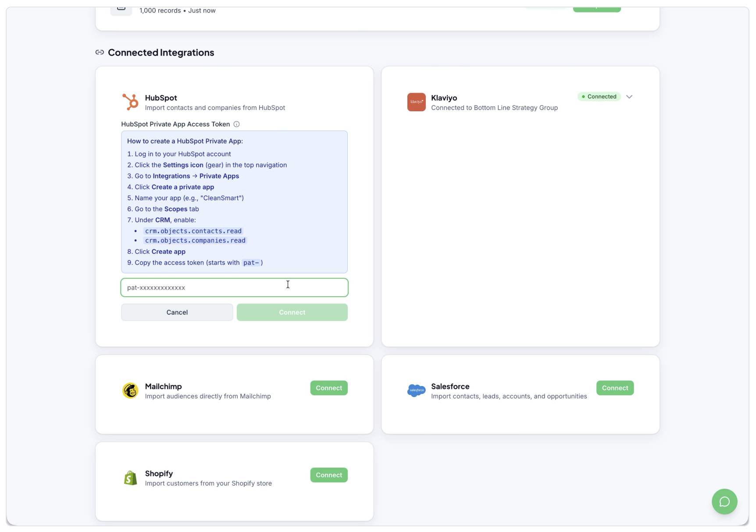Connect the Shopify integration
Image resolution: width=756 pixels, height=532 pixels.
[x=329, y=475]
